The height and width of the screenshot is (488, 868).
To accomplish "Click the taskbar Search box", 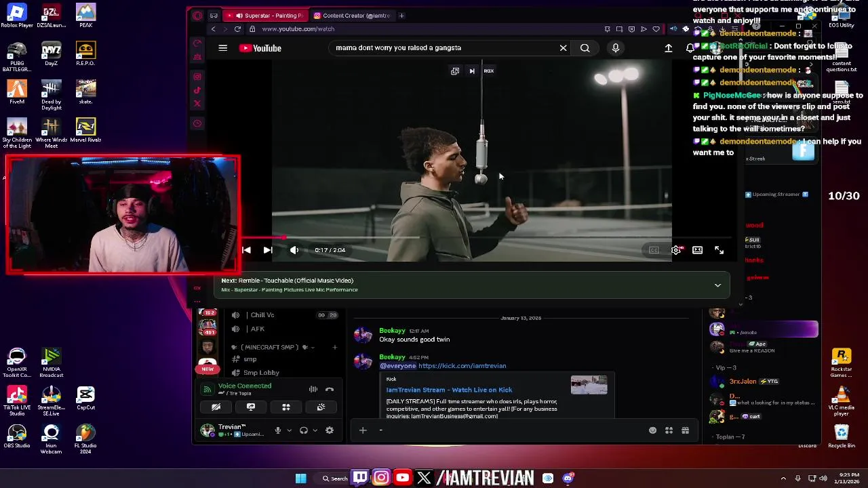I will tap(335, 479).
